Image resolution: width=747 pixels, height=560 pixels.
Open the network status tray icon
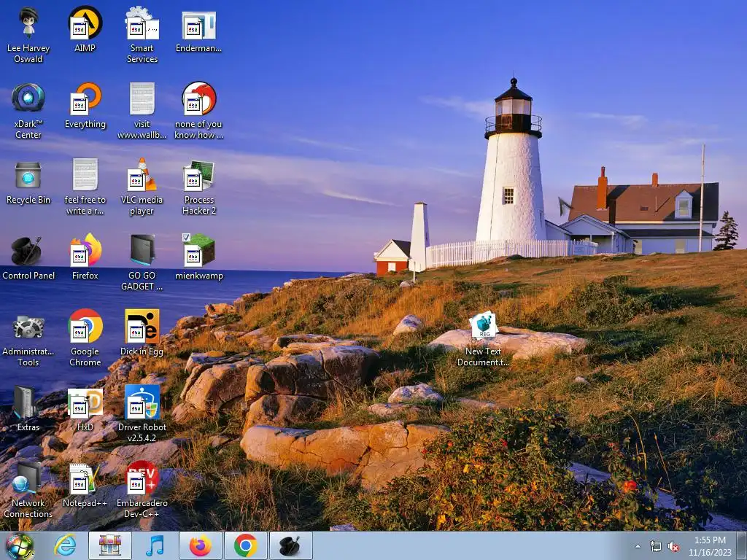coord(656,547)
